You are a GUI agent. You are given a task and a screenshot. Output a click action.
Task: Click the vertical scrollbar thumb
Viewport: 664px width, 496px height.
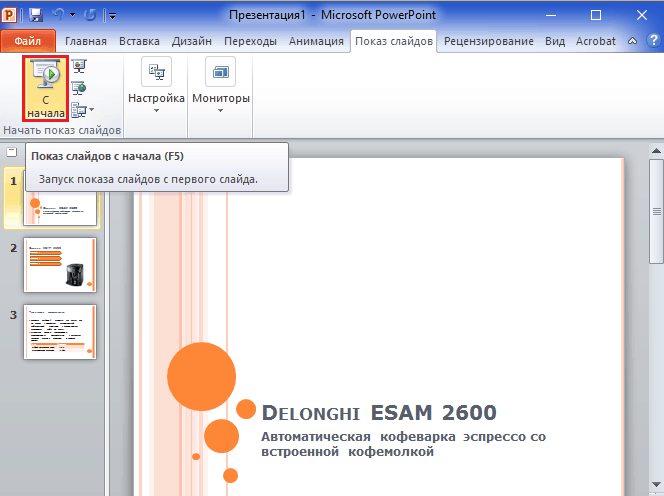[x=656, y=211]
